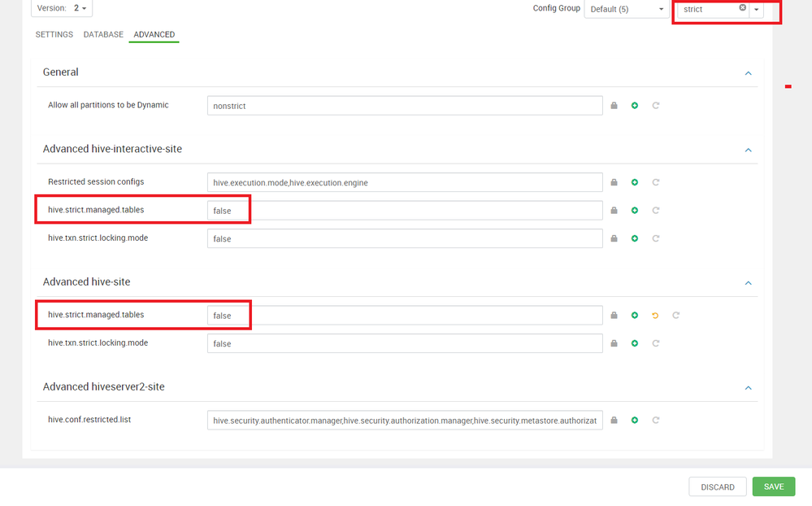Screen dimensions: 812x506
Task: Click the 'nonstrict' value field
Action: pos(405,106)
